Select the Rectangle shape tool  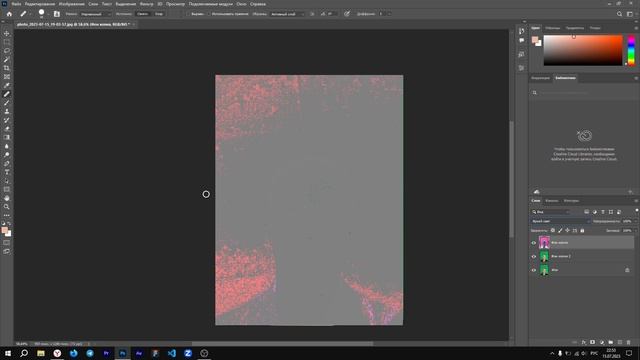(x=7, y=189)
